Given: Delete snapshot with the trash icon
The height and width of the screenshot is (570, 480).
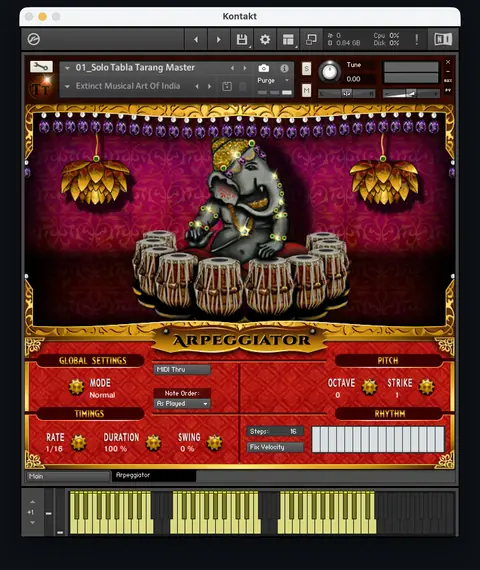Looking at the screenshot, I should (x=243, y=87).
